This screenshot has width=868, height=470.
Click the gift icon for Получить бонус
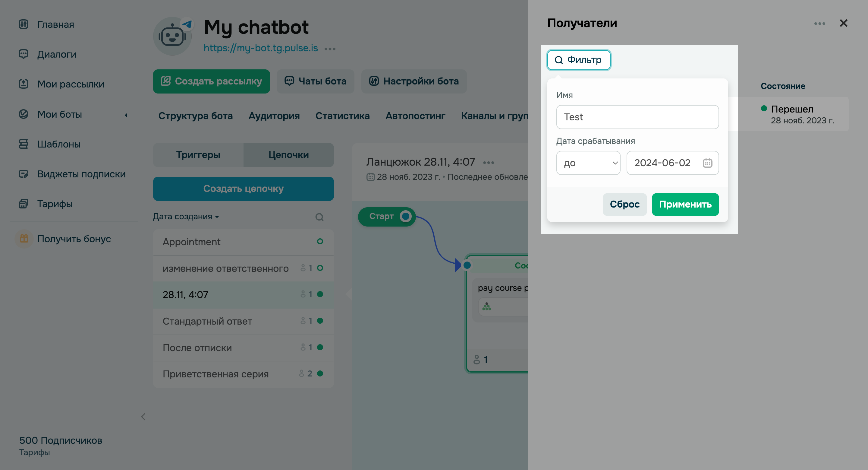point(24,239)
